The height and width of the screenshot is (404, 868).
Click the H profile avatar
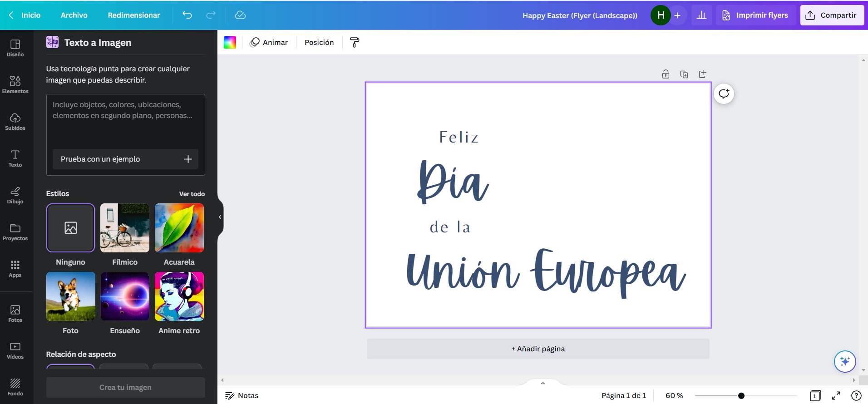click(x=661, y=15)
